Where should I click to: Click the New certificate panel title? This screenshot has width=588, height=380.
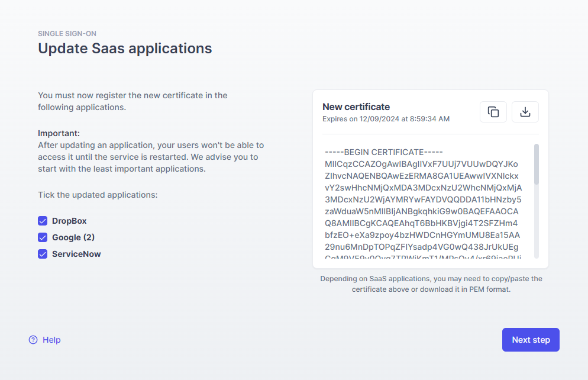coord(356,107)
